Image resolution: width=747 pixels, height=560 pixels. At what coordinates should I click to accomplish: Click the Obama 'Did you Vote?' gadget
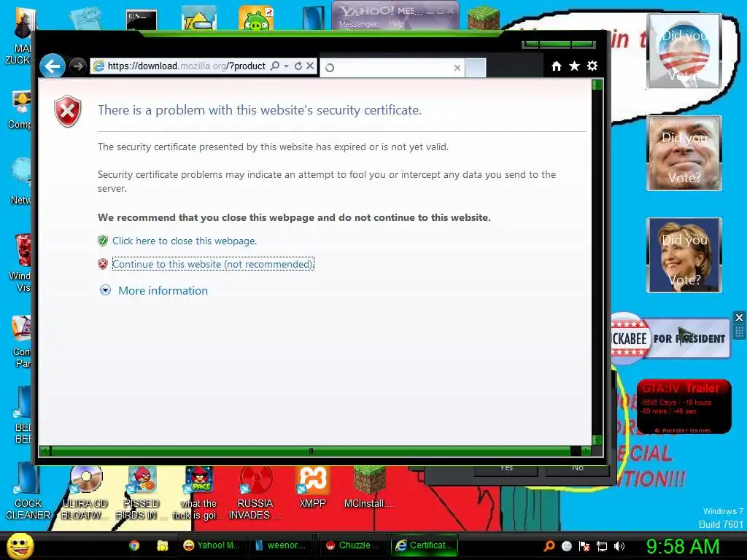coord(684,51)
